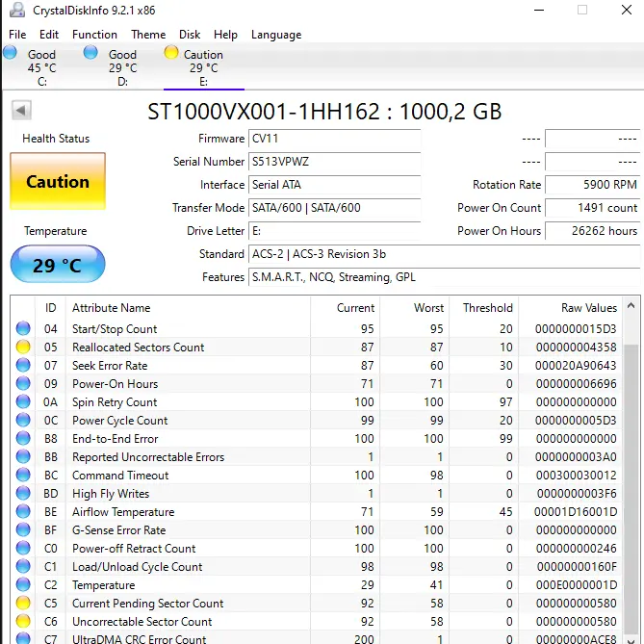The height and width of the screenshot is (644, 644).
Task: Click the Interface field Serial ATA
Action: pyautogui.click(x=334, y=185)
